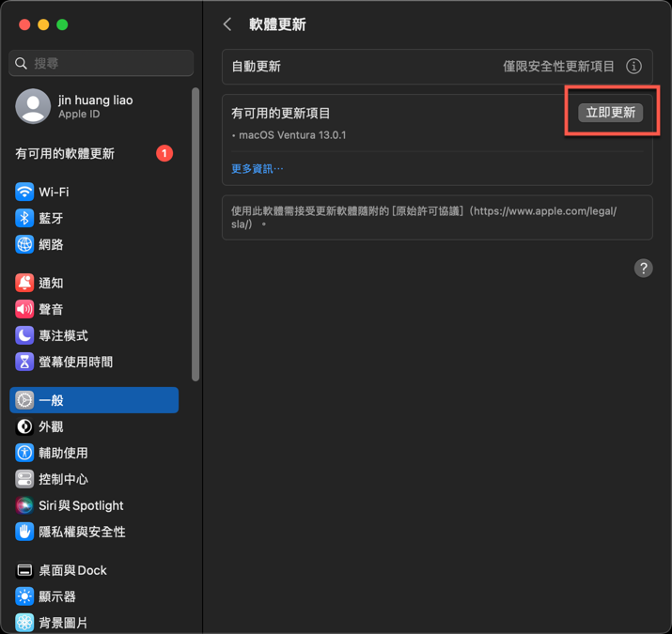Click 僅限安全性更新項目 status text

pos(558,67)
